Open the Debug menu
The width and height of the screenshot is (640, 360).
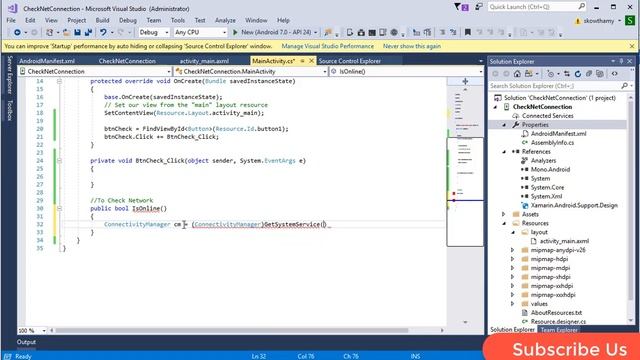click(128, 20)
